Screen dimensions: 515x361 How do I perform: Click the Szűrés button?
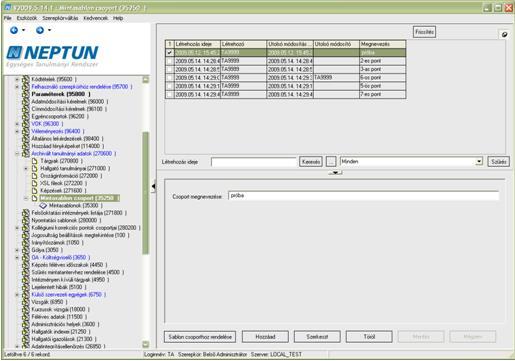pos(498,162)
